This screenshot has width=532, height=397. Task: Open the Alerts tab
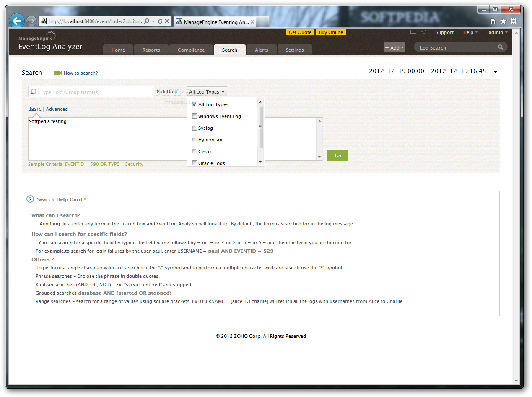click(x=261, y=50)
